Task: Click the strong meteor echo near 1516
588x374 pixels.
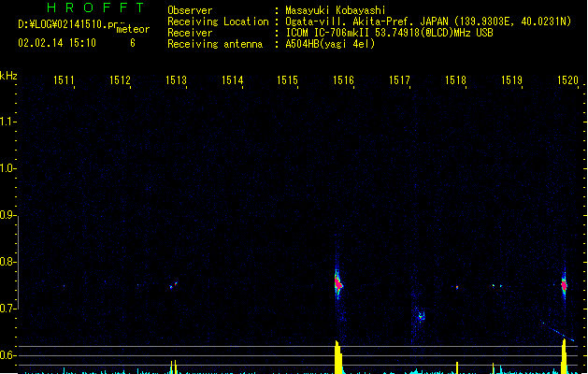Action: 338,284
